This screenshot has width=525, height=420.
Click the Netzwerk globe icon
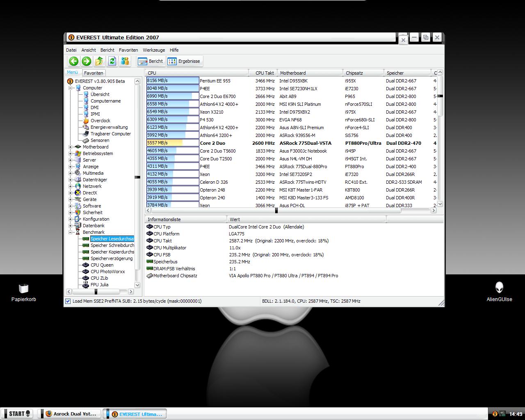(x=78, y=186)
